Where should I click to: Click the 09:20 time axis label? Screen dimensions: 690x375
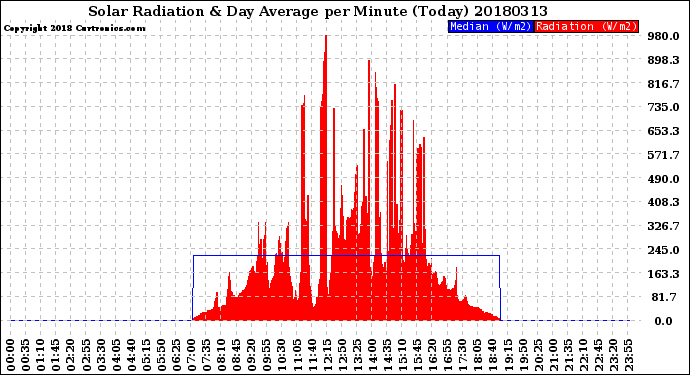[x=252, y=355]
